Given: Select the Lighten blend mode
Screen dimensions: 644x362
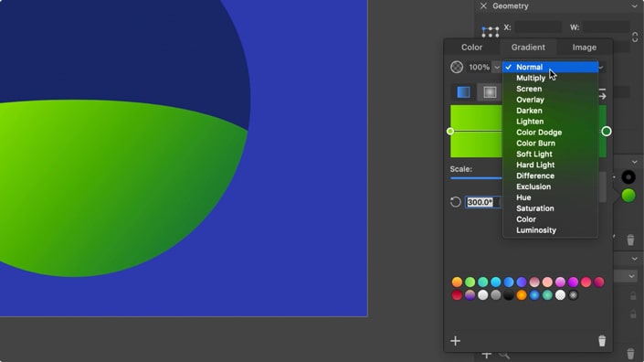Looking at the screenshot, I should tap(550, 122).
